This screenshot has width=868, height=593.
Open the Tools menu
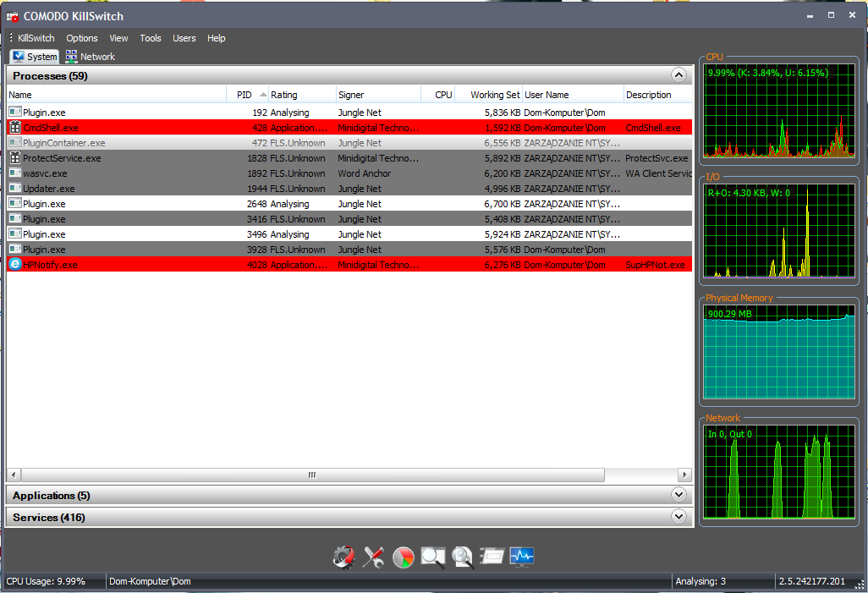[151, 38]
